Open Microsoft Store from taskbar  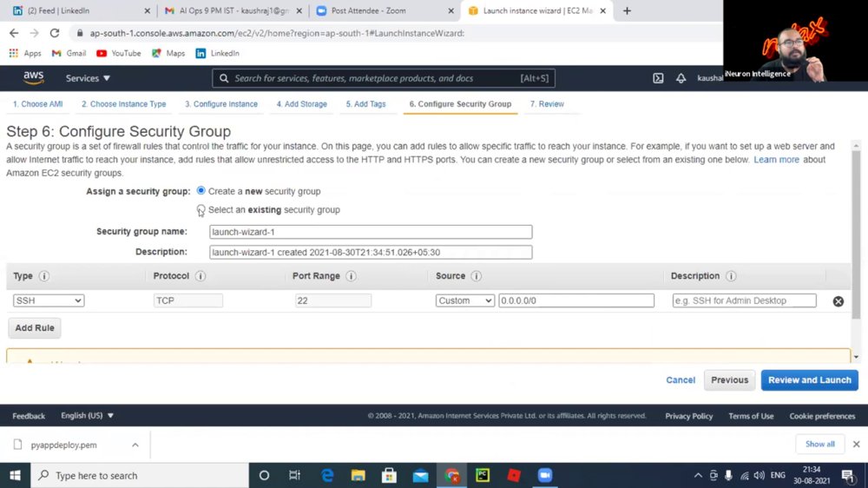click(389, 475)
